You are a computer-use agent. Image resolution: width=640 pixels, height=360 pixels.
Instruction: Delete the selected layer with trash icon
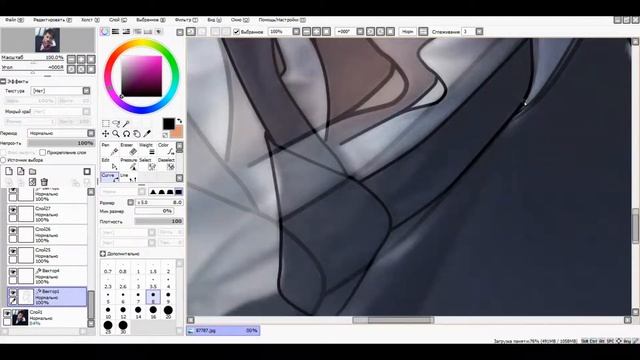44,182
